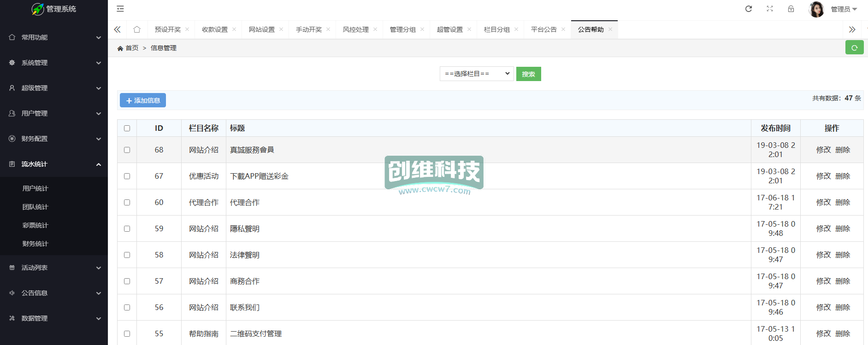
Task: Click the 发布时间 column header
Action: [776, 128]
